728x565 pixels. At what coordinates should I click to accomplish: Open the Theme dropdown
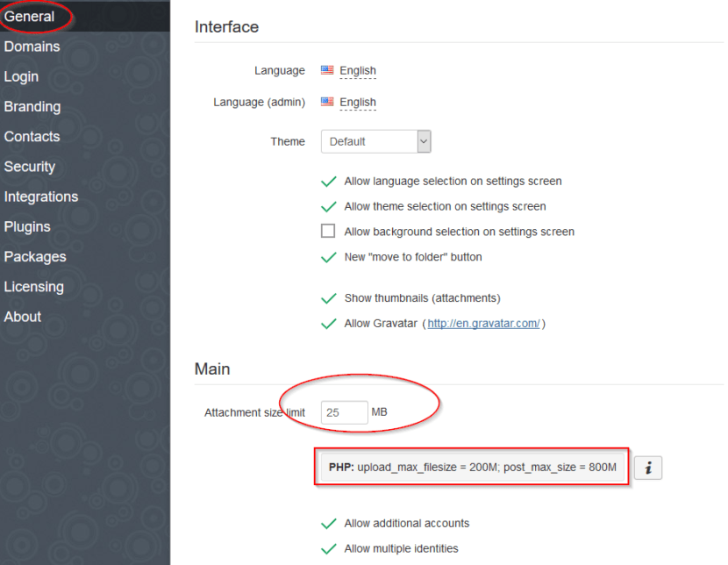point(375,141)
